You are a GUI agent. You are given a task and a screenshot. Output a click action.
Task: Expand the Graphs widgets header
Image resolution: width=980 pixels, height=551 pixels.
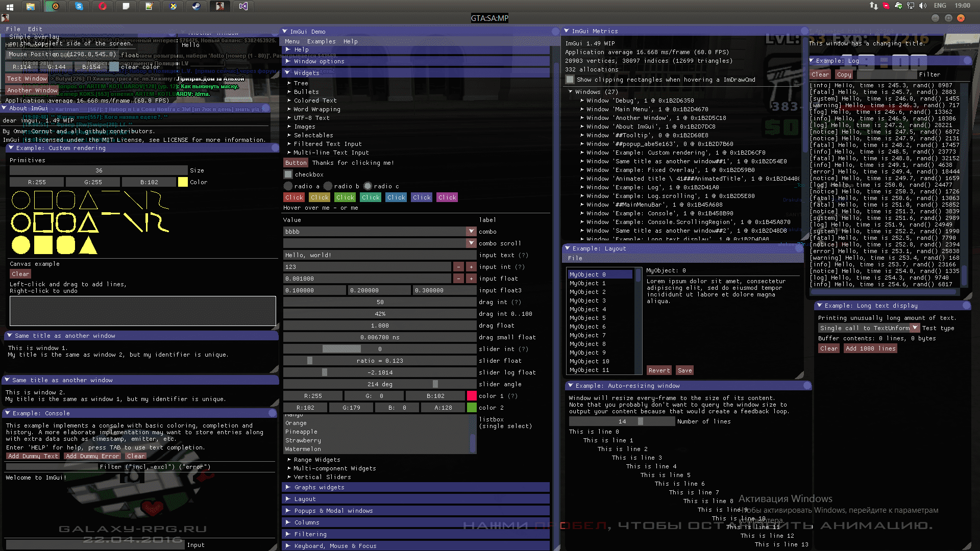tap(416, 487)
